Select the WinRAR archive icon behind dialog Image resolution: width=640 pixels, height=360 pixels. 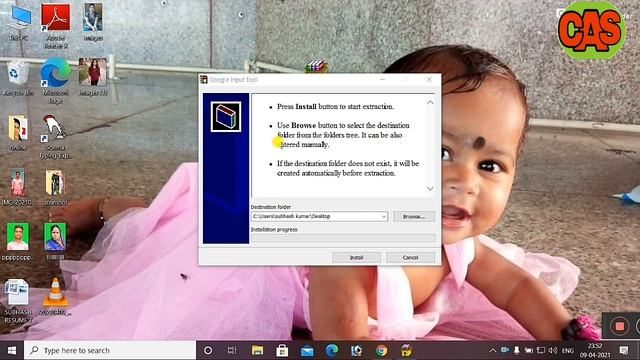click(x=316, y=66)
